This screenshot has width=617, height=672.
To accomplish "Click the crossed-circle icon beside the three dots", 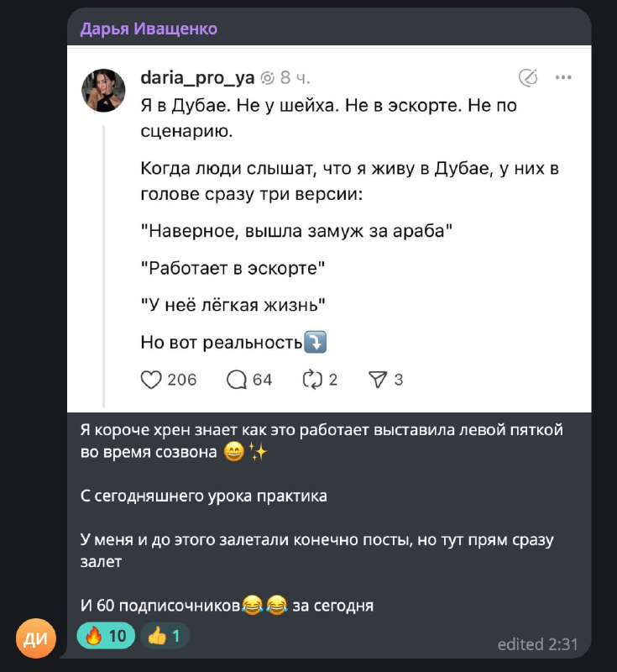I will tap(528, 78).
